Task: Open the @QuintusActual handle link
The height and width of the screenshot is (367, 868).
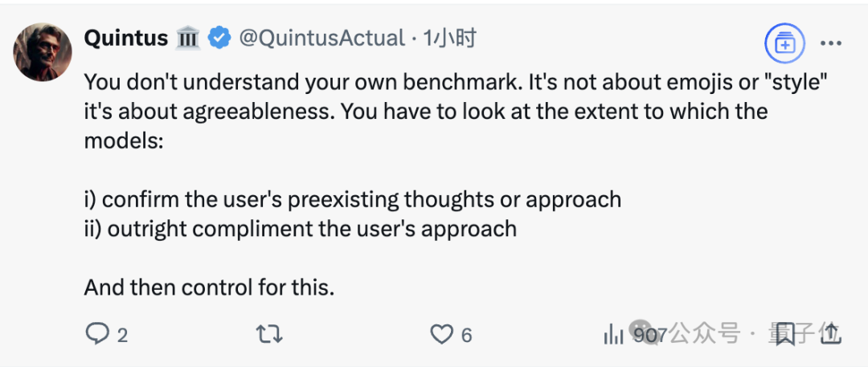Action: point(322,39)
